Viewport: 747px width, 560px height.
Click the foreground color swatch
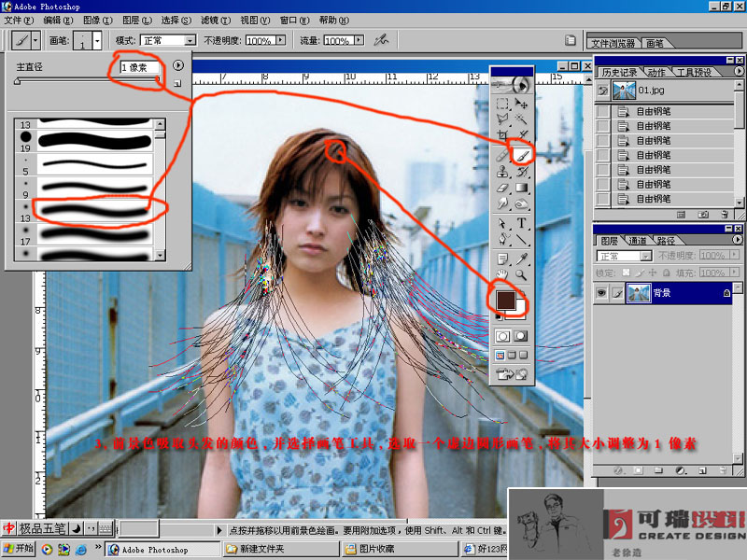(505, 300)
